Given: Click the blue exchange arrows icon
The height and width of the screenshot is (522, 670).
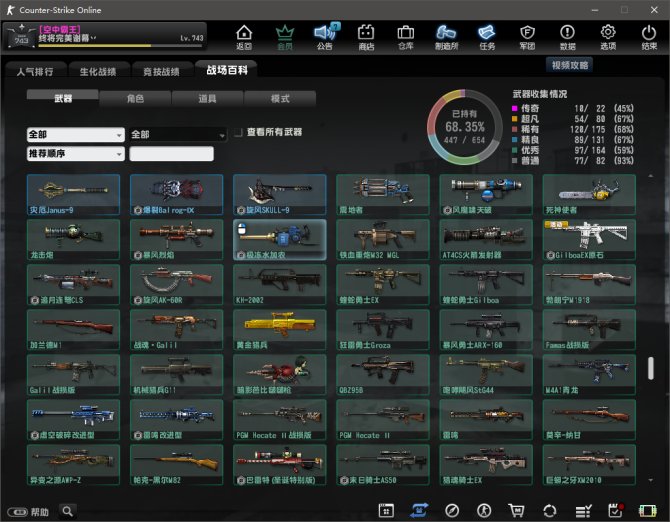Looking at the screenshot, I should (x=419, y=510).
